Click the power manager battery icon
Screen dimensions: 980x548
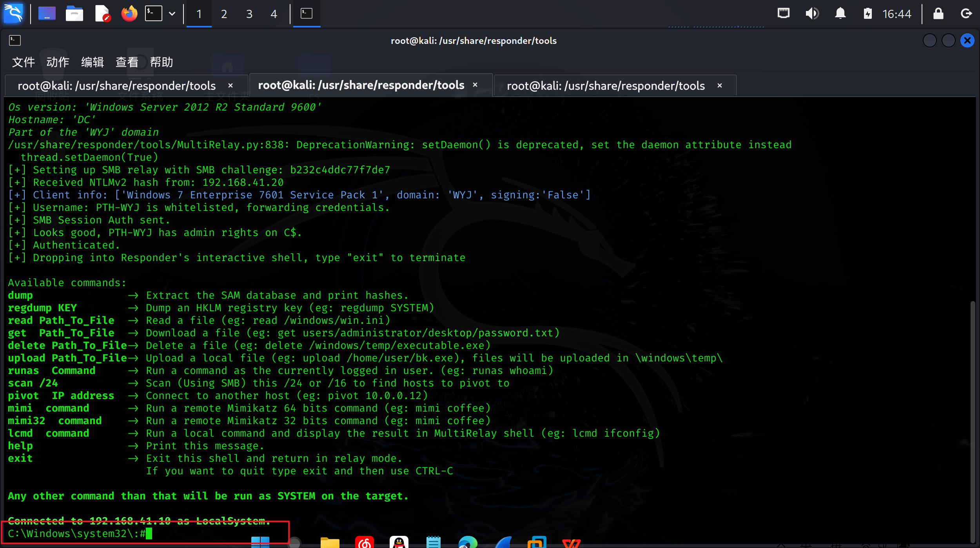point(867,14)
